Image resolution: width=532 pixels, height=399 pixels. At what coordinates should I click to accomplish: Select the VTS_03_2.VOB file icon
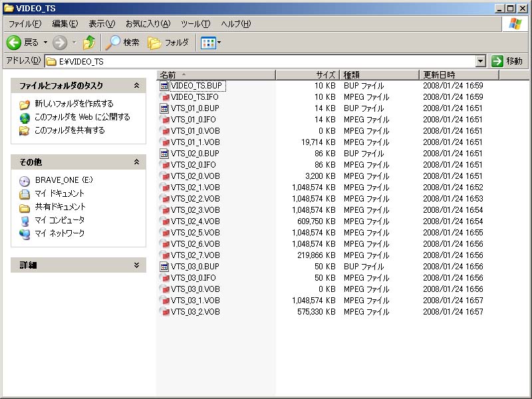164,312
